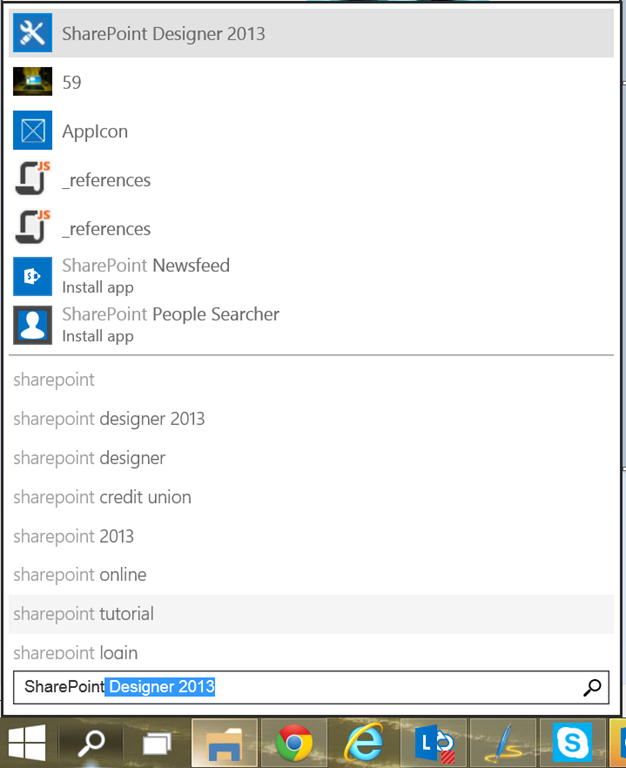Click the 59 image thumbnail
Screen dimensions: 626x768
(32, 81)
